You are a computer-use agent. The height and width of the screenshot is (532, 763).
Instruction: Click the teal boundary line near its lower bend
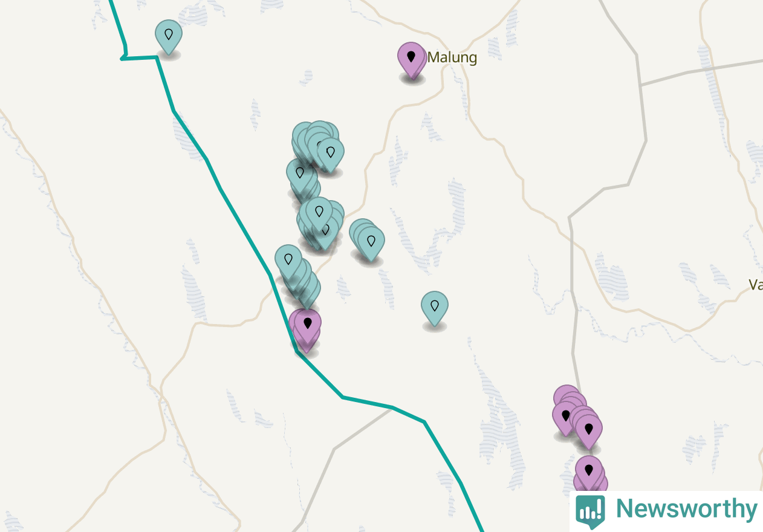click(342, 397)
